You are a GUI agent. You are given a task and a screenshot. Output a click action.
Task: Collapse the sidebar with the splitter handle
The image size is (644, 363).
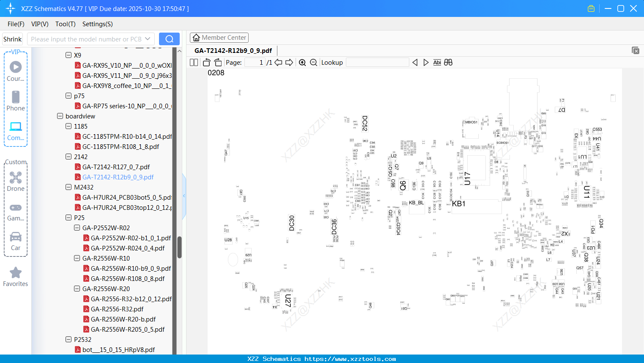click(x=184, y=195)
